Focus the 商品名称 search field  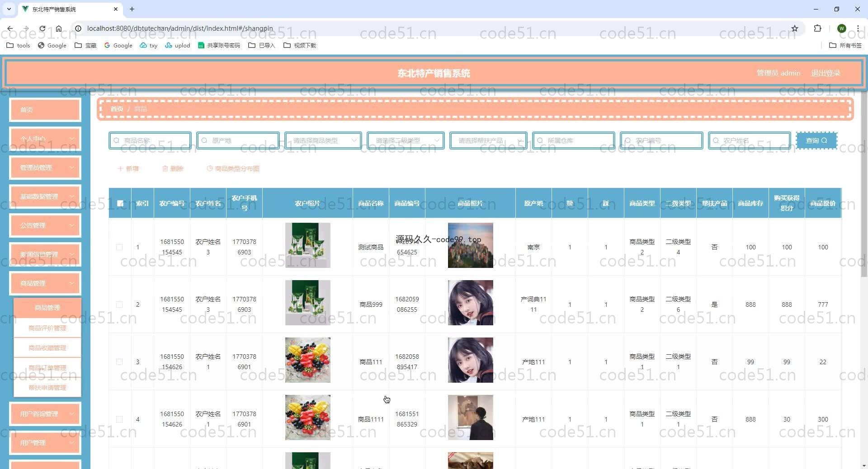pos(150,141)
